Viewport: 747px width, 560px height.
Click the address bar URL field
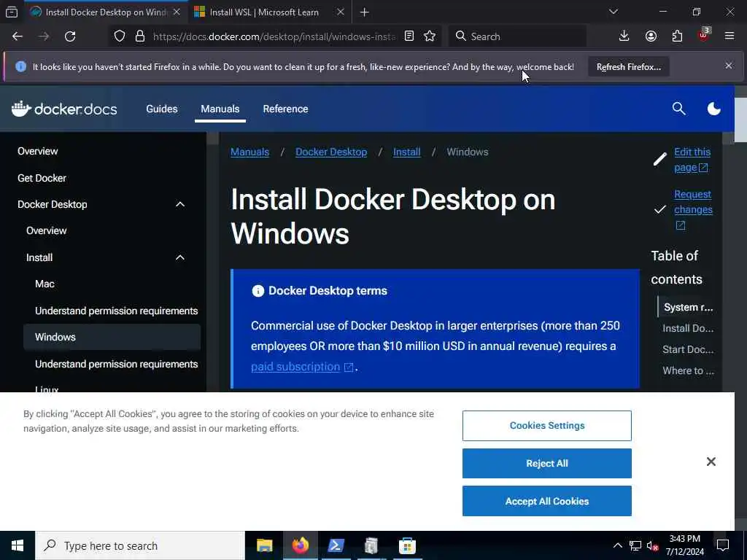click(x=274, y=36)
